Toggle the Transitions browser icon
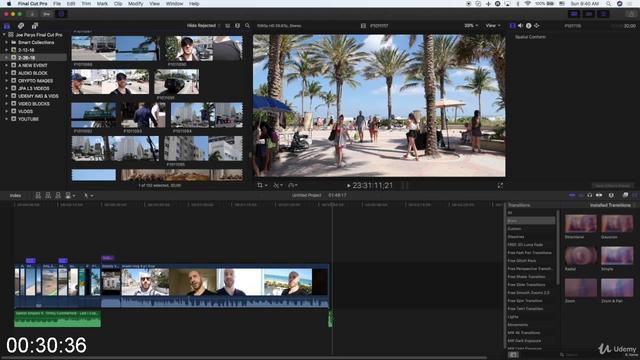Image resolution: width=640 pixels, height=360 pixels. point(635,196)
